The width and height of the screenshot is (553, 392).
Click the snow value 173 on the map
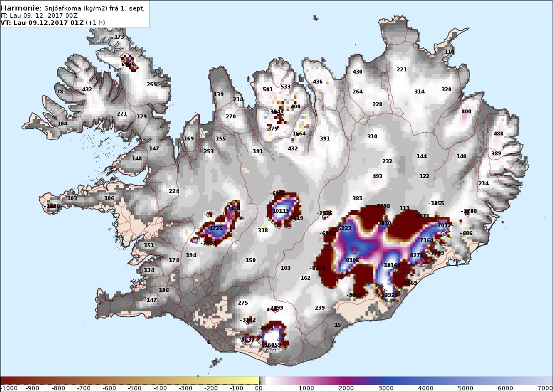click(x=119, y=36)
